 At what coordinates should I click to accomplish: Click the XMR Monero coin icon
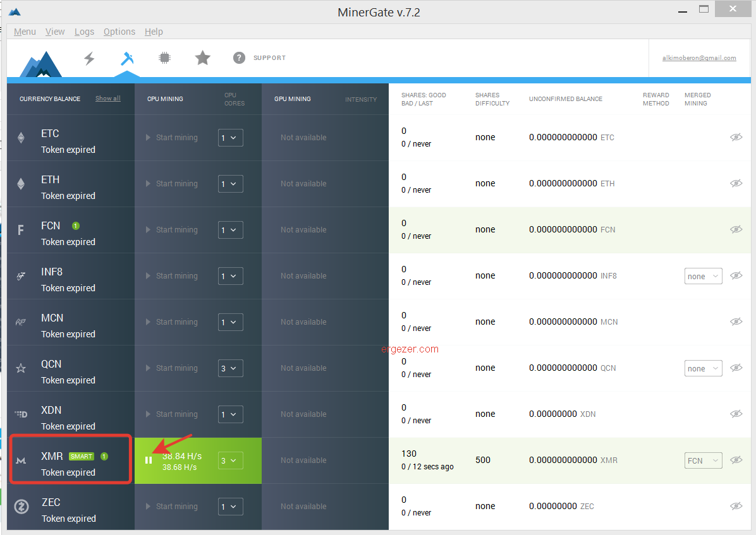click(x=21, y=460)
